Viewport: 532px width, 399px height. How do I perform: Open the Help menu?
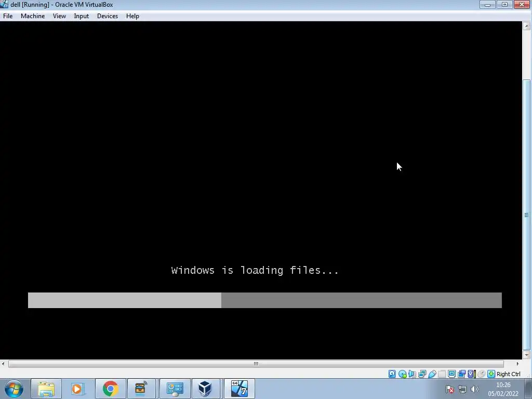point(132,16)
